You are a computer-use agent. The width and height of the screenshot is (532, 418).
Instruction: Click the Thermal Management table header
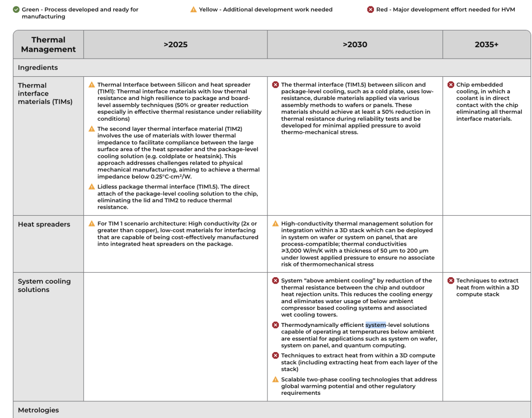[x=48, y=44]
